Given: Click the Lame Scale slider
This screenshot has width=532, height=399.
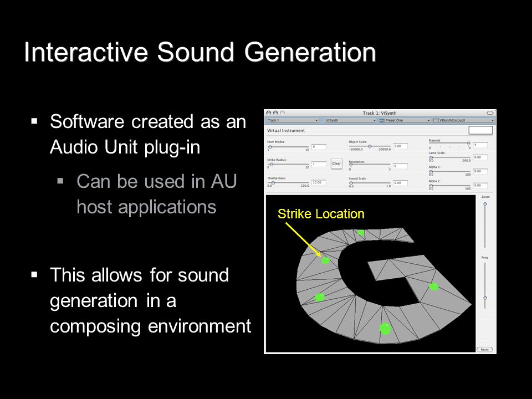Looking at the screenshot, I should pyautogui.click(x=449, y=157).
